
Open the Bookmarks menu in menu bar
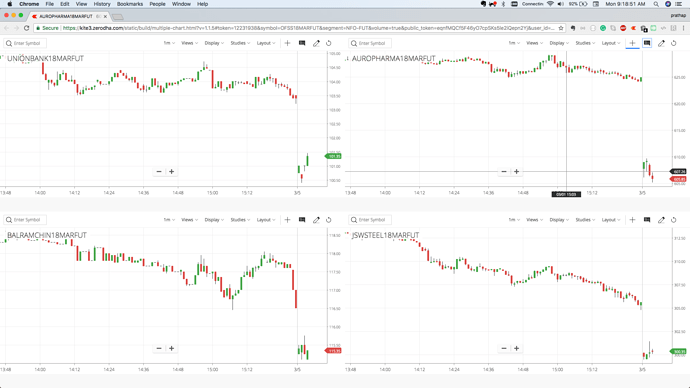coord(130,4)
